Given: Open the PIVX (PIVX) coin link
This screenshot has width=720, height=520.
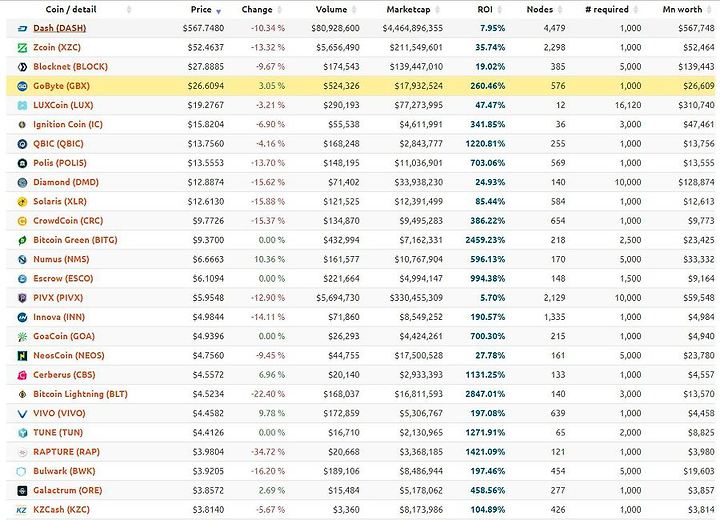Looking at the screenshot, I should (58, 298).
